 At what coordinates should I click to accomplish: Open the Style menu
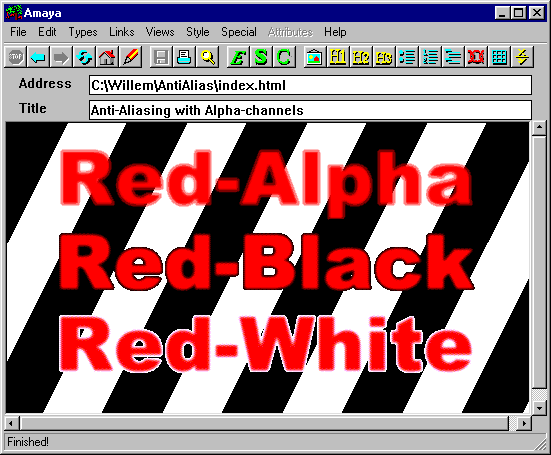tap(198, 32)
